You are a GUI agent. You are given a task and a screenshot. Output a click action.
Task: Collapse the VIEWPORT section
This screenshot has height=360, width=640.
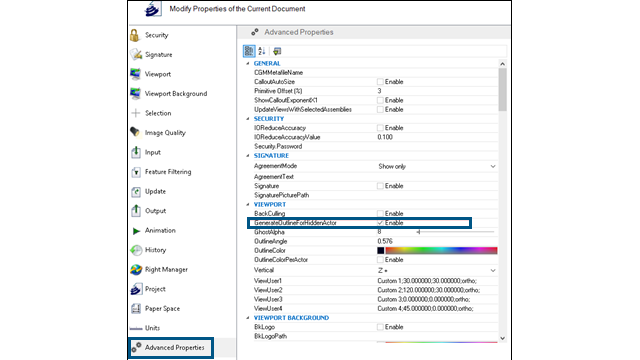pyautogui.click(x=248, y=204)
